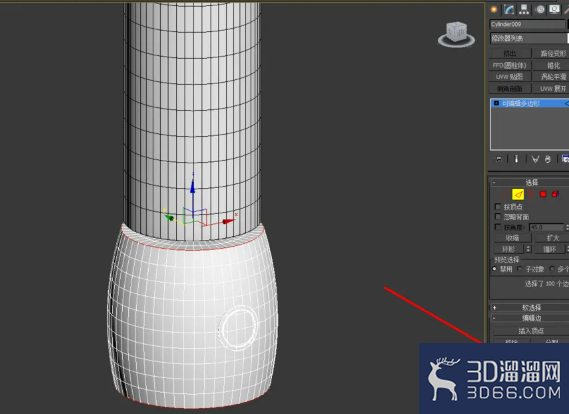
Task: Click the angle value spinner arrows
Action: pos(567,228)
